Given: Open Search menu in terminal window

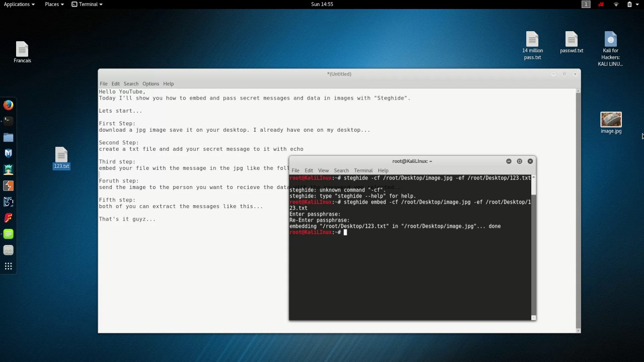Looking at the screenshot, I should [341, 170].
